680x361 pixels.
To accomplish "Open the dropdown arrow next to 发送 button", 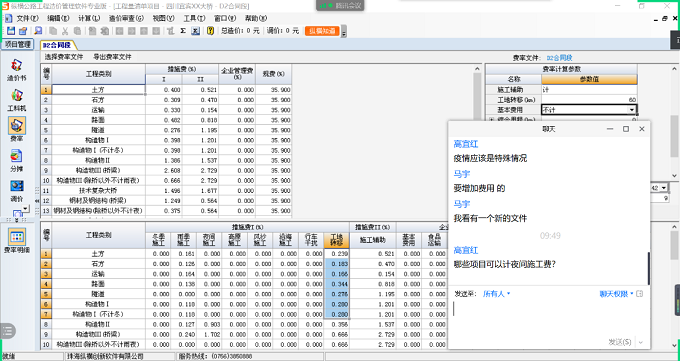I will [x=641, y=342].
